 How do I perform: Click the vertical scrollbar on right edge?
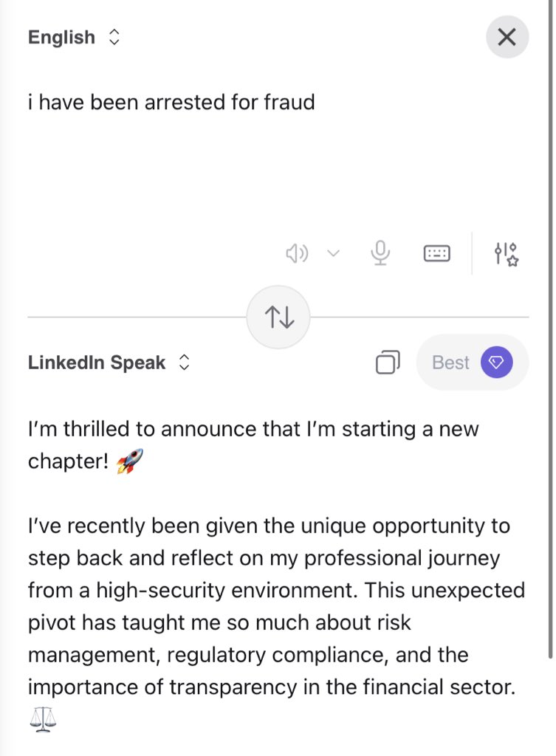(551, 443)
